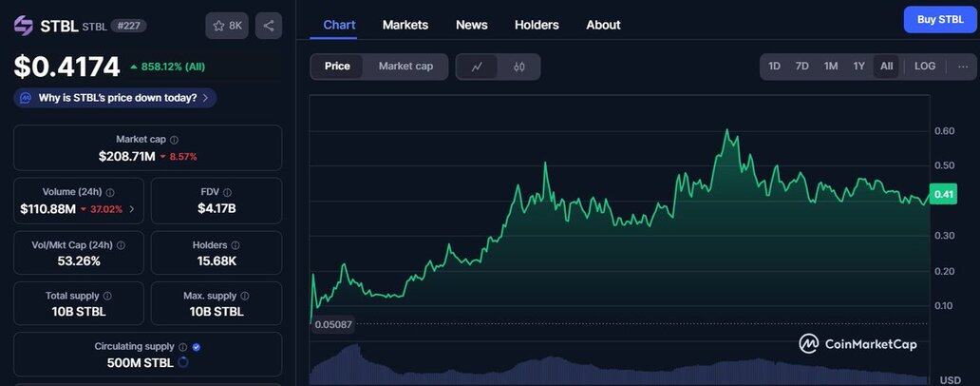Open 'Why is STBL's price down today?'
This screenshot has height=386, width=980.
coord(116,98)
